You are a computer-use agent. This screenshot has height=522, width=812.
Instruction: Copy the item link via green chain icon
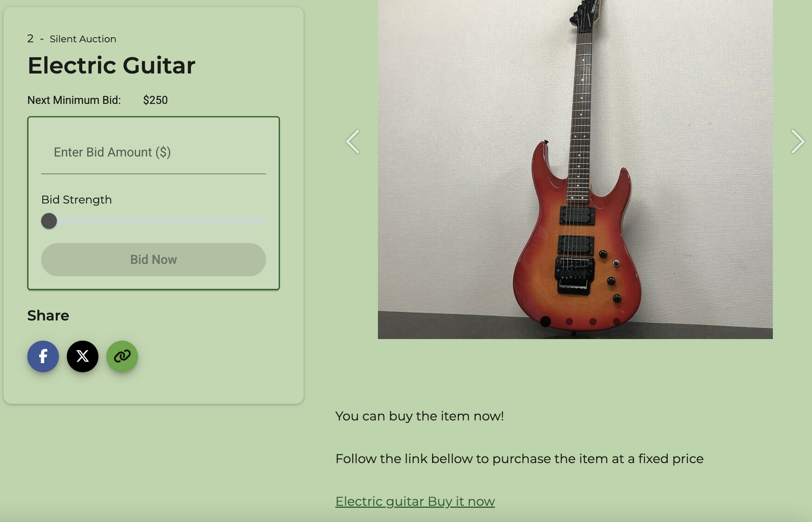coord(122,356)
